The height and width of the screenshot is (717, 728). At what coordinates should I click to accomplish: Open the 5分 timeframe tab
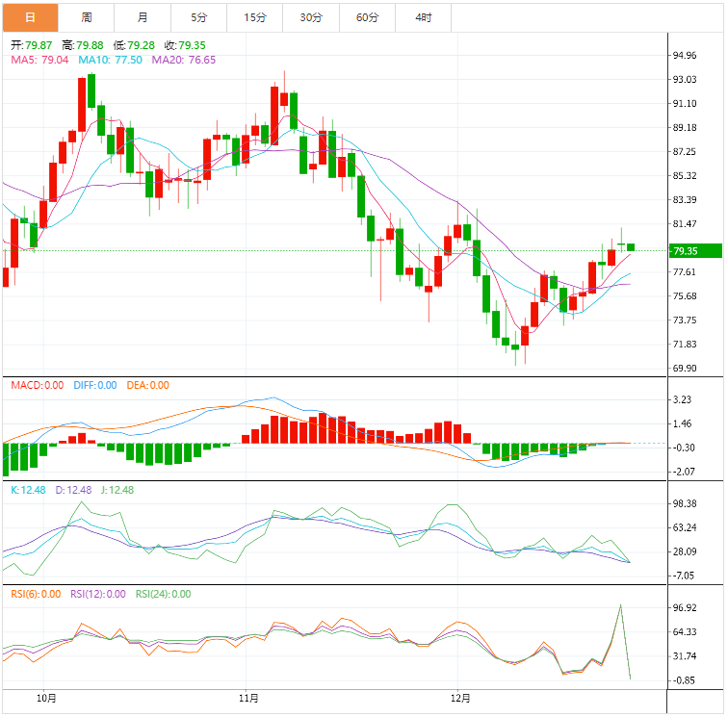(198, 17)
